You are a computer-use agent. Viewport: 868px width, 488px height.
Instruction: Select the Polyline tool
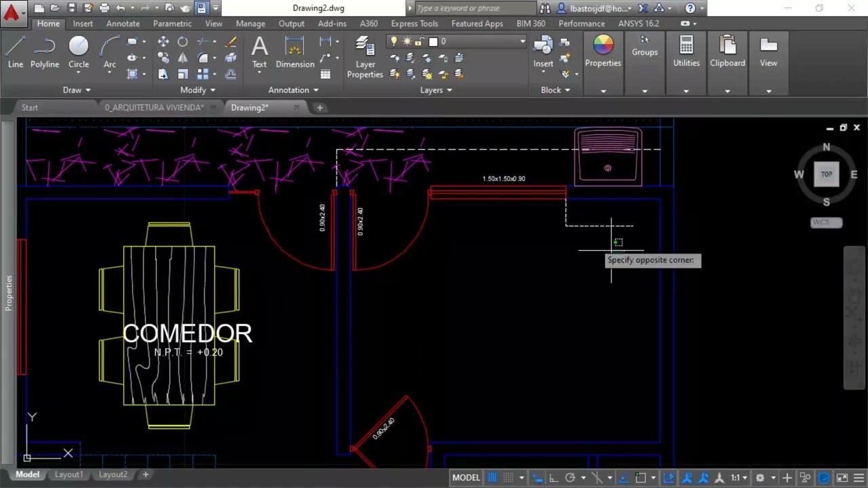pos(45,53)
